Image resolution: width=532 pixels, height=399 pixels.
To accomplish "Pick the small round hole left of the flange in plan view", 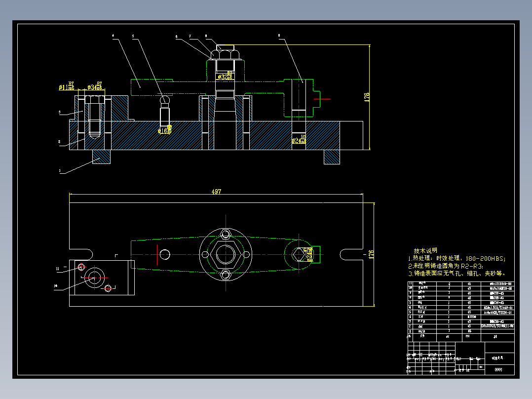I will [x=165, y=254].
